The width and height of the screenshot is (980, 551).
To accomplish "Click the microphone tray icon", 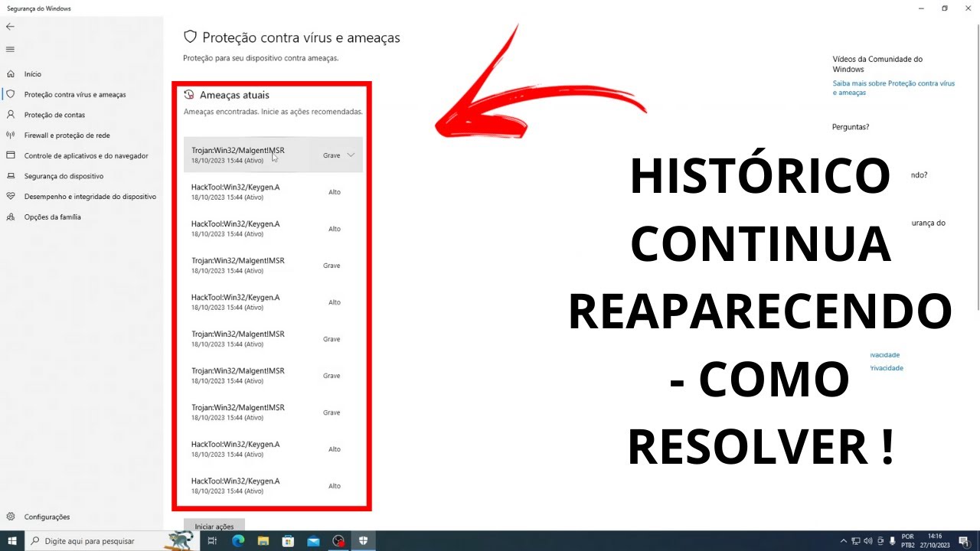I will [x=893, y=541].
